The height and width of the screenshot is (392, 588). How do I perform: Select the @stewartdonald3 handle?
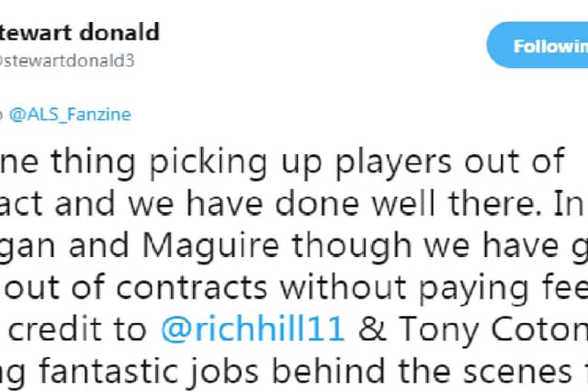coord(67,61)
